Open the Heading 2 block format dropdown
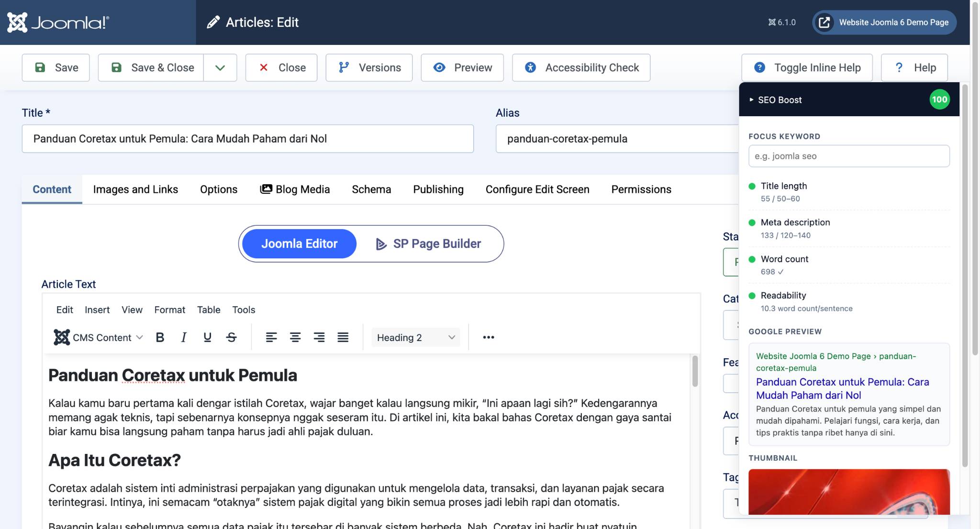980x529 pixels. (x=416, y=338)
